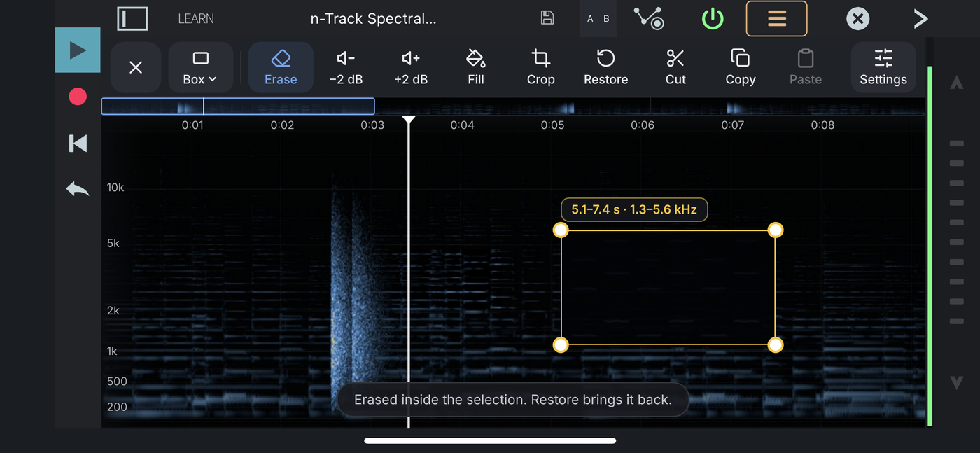The height and width of the screenshot is (453, 980).
Task: Click the 500 frequency axis label
Action: point(117,382)
